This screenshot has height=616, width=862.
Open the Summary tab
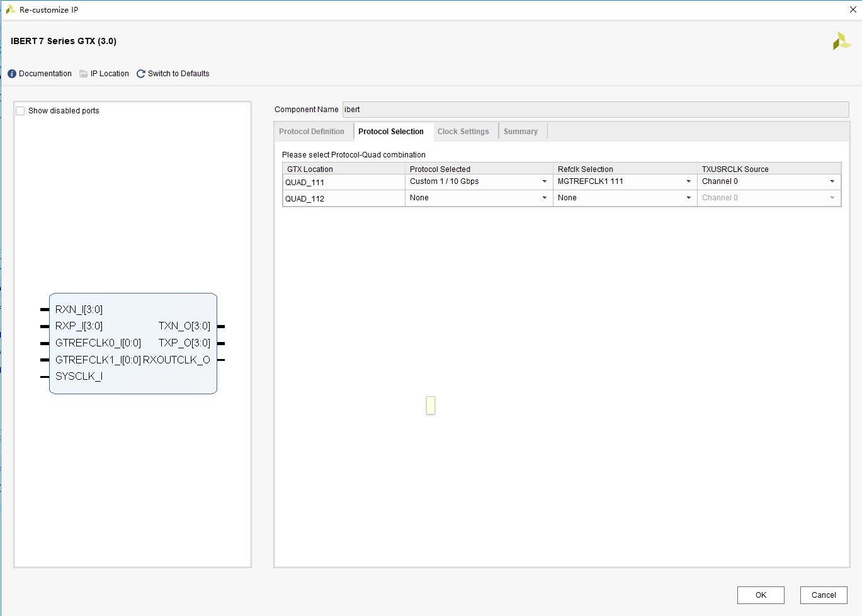click(x=521, y=132)
